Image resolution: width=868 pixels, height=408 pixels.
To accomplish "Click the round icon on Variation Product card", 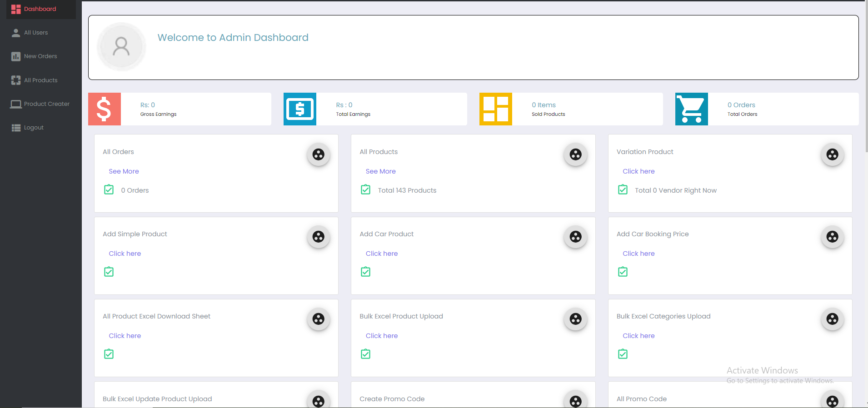I will [x=832, y=154].
